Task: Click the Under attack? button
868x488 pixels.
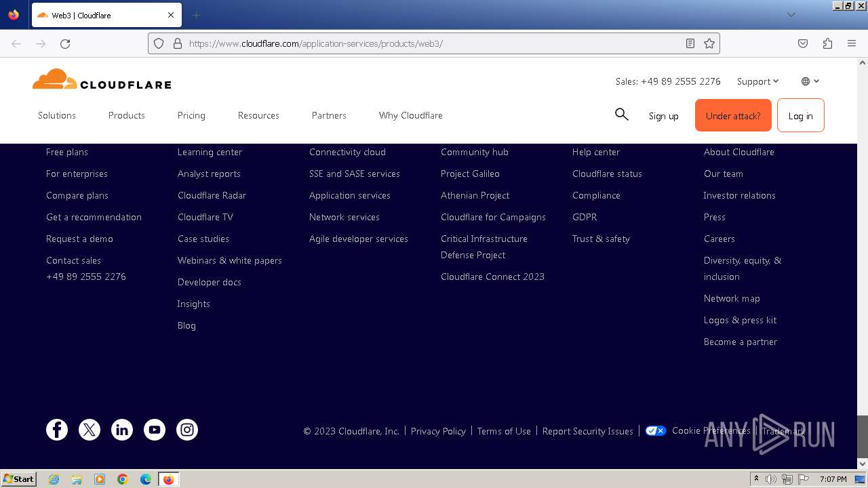Action: 733,115
